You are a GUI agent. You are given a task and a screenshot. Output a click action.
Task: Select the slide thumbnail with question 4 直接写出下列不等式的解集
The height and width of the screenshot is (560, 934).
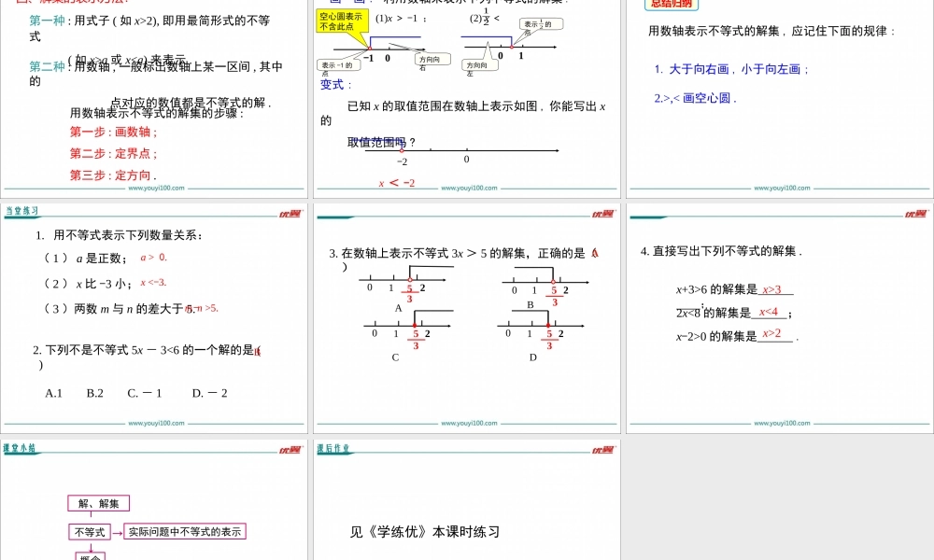pyautogui.click(x=780, y=318)
